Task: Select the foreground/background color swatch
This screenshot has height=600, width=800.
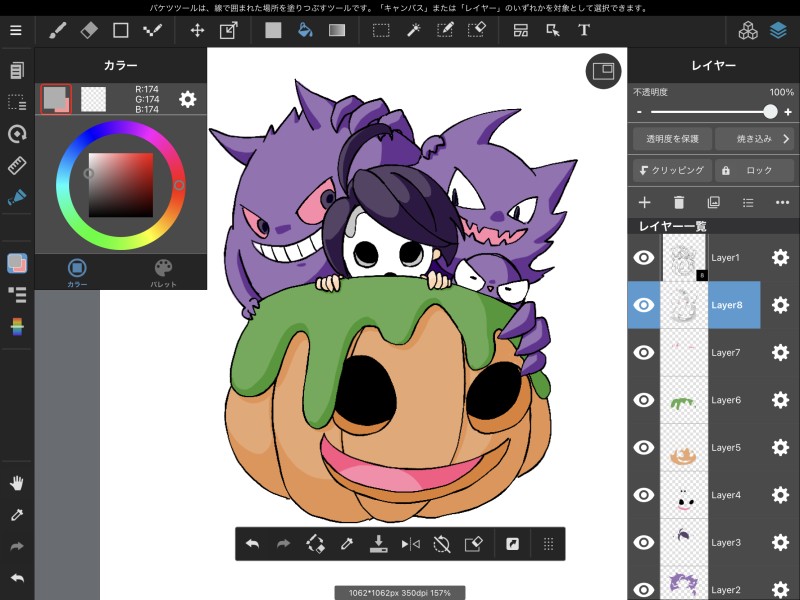Action: (x=56, y=99)
